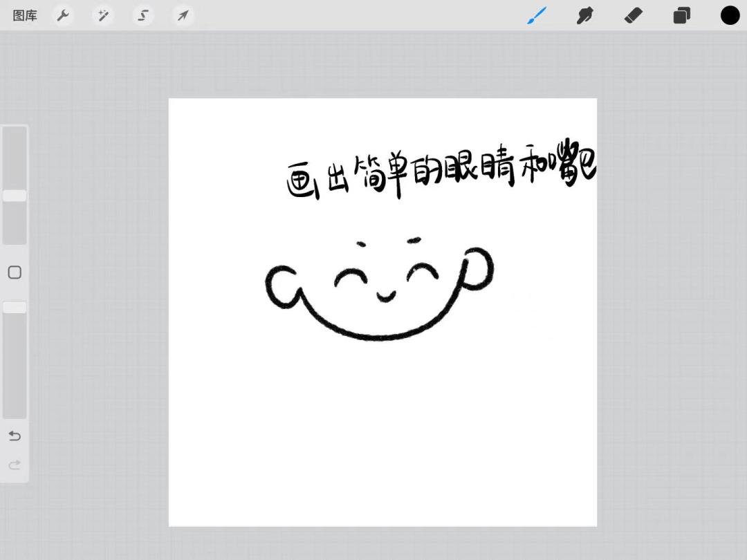Tap the redo arrow on the sidebar
The height and width of the screenshot is (560, 747).
click(14, 465)
